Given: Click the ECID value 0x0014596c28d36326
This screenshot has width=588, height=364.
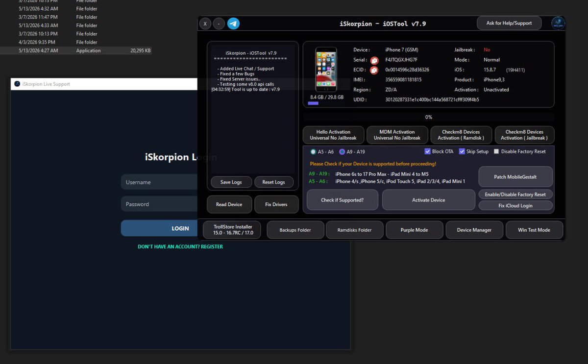Looking at the screenshot, I should click(x=407, y=70).
